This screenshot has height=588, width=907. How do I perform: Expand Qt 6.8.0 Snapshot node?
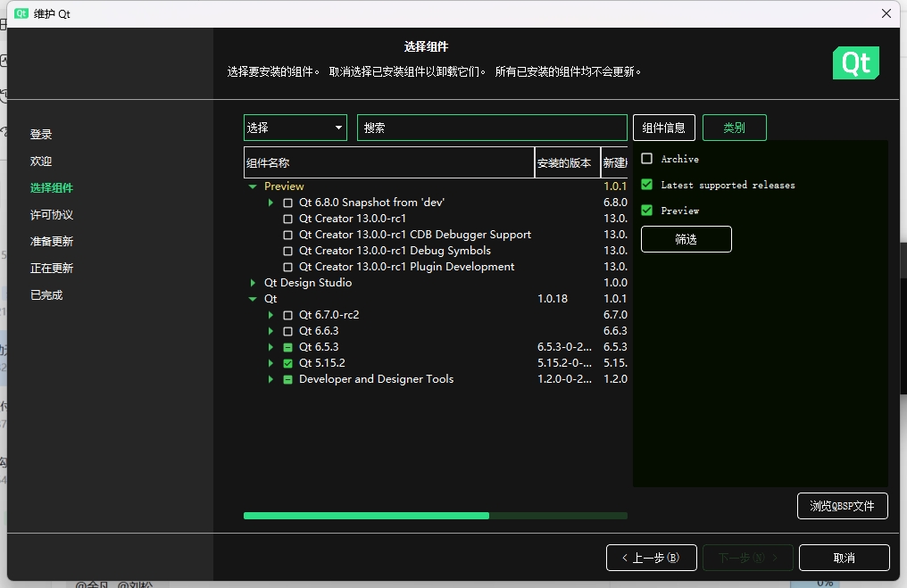point(270,203)
